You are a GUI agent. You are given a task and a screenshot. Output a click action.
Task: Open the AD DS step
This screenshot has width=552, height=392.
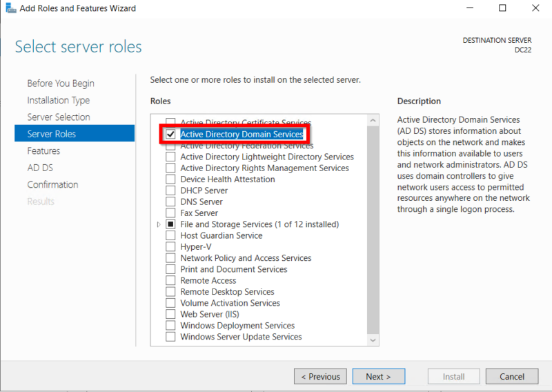(x=40, y=168)
